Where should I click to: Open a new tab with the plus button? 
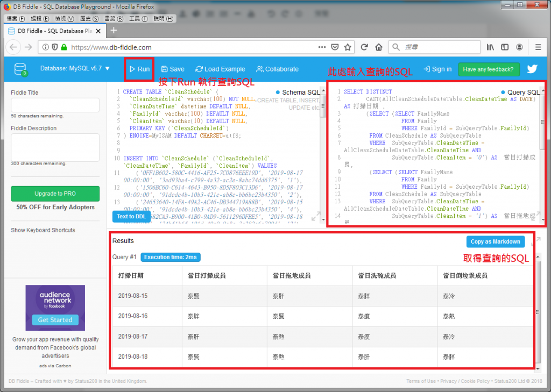tap(114, 31)
